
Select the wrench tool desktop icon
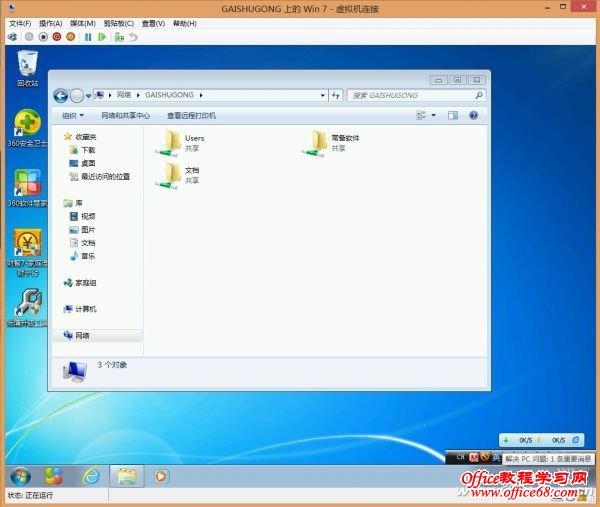[x=27, y=308]
